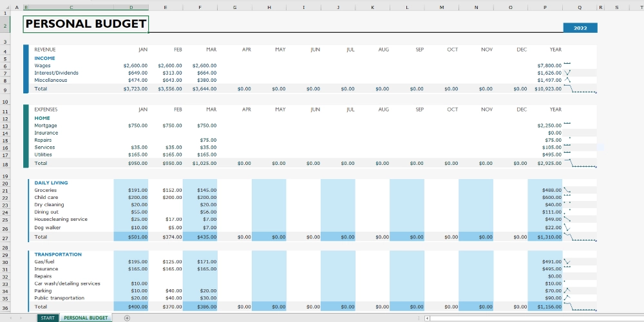644x322 pixels.
Task: Select the Wages row sparkline chart
Action: 567,64
